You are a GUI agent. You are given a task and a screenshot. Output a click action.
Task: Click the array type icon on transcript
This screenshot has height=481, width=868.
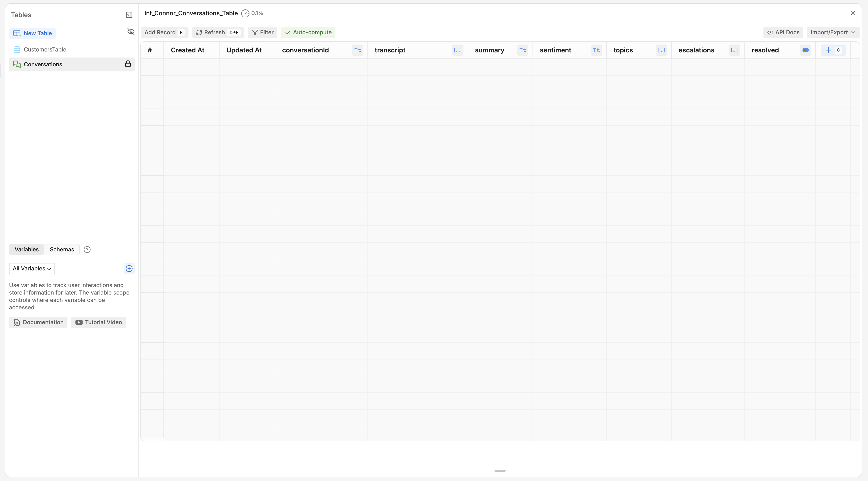pyautogui.click(x=457, y=50)
